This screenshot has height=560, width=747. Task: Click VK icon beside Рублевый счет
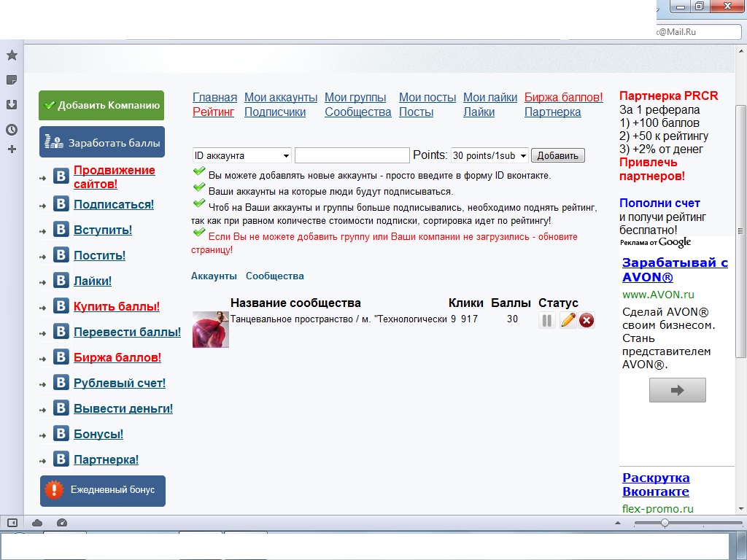click(61, 382)
